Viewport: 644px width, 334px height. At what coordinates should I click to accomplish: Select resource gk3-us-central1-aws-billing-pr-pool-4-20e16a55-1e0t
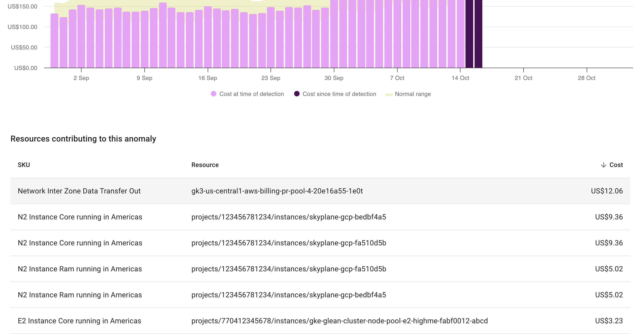[277, 191]
